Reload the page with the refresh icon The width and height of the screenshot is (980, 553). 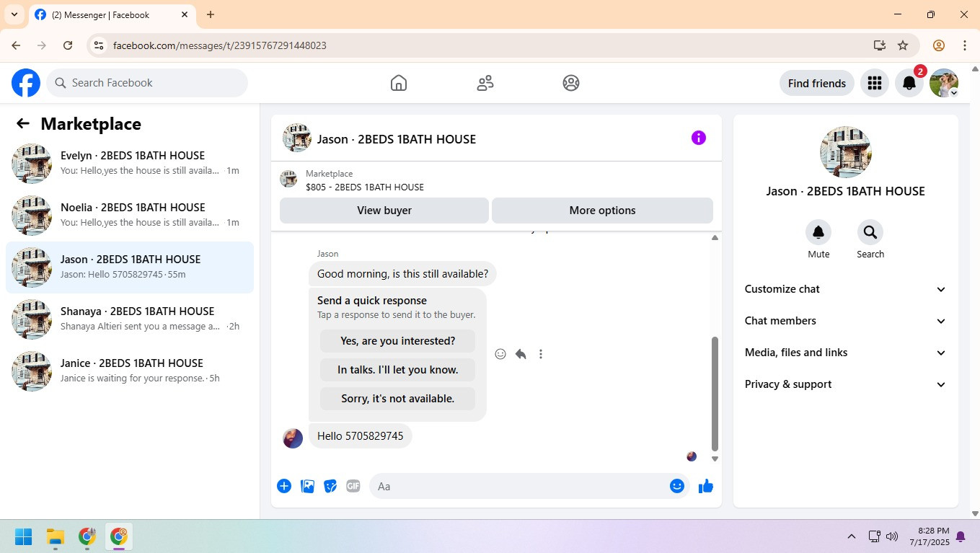click(x=68, y=45)
